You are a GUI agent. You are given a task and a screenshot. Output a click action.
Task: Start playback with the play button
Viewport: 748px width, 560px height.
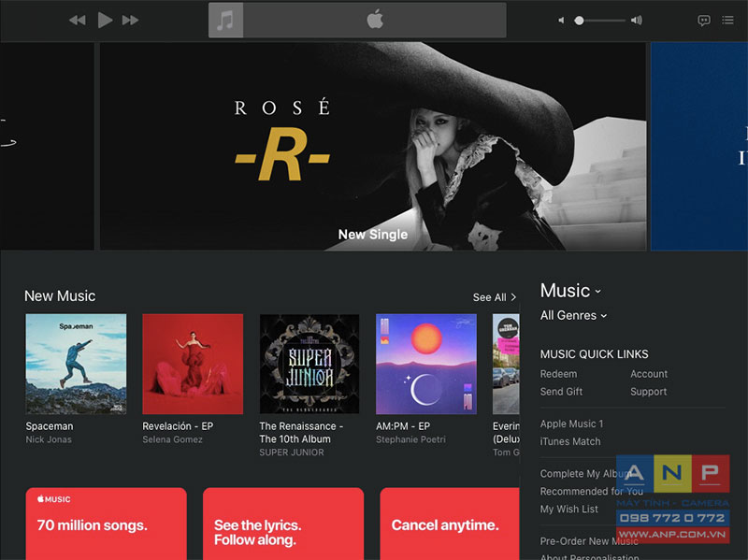pos(105,20)
